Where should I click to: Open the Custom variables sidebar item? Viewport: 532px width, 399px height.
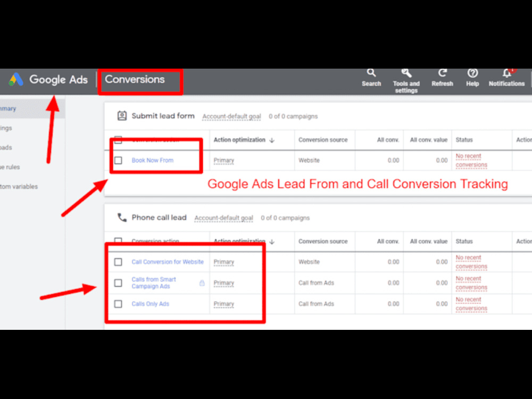(x=19, y=186)
